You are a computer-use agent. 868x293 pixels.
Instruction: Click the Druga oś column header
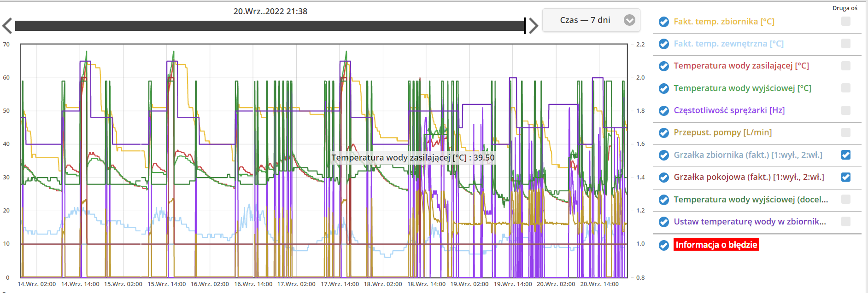[x=845, y=8]
